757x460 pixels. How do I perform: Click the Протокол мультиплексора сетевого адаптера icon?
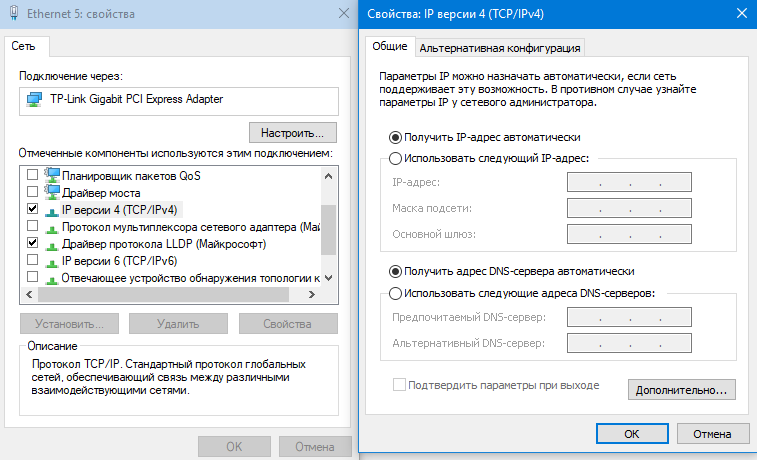(x=51, y=226)
